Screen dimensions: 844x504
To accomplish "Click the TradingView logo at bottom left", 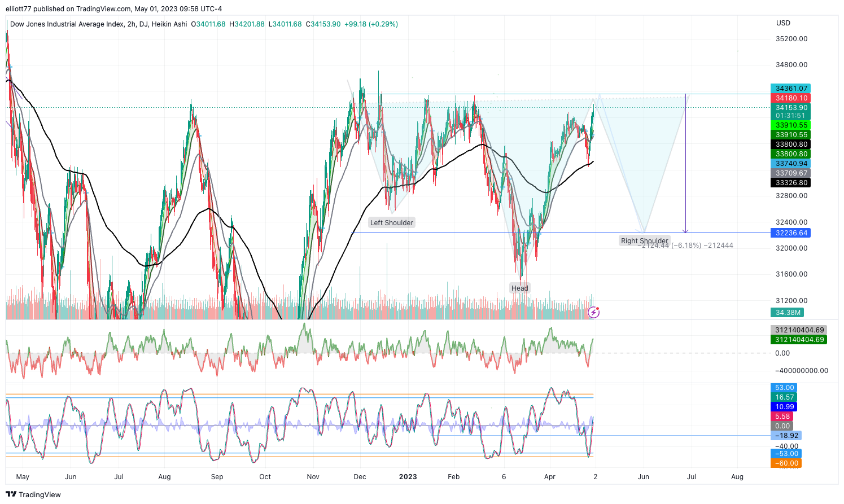I will tap(33, 494).
